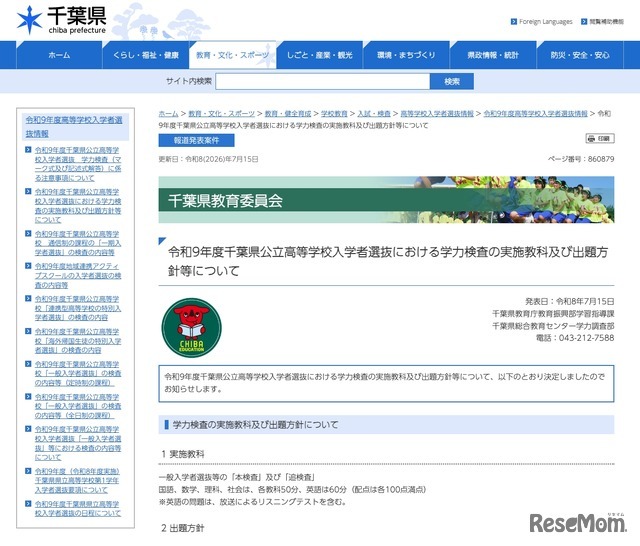Open くらし・福祉・健康 tab
This screenshot has height=546, width=640.
point(146,55)
